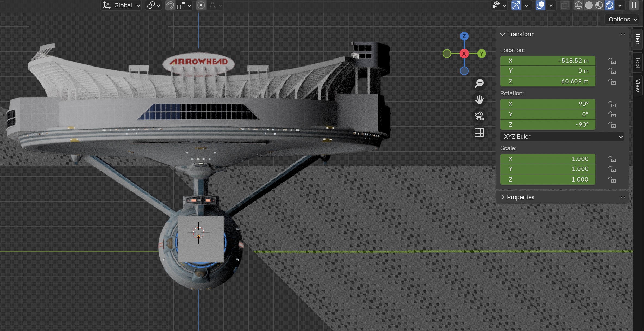644x331 pixels.
Task: Click the Z location value field
Action: click(548, 82)
